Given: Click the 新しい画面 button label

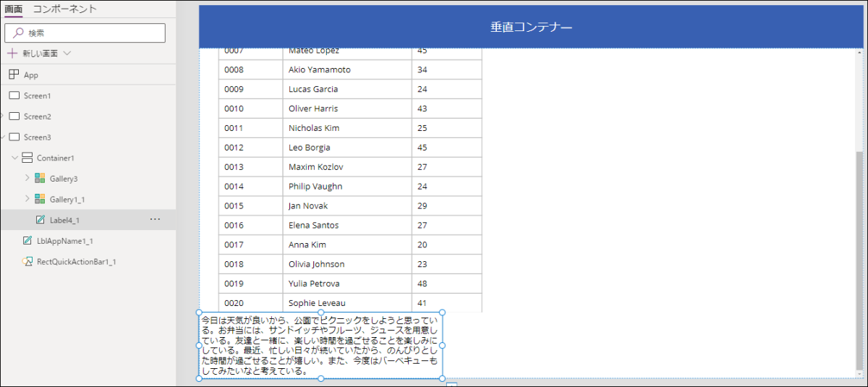Looking at the screenshot, I should pos(40,54).
